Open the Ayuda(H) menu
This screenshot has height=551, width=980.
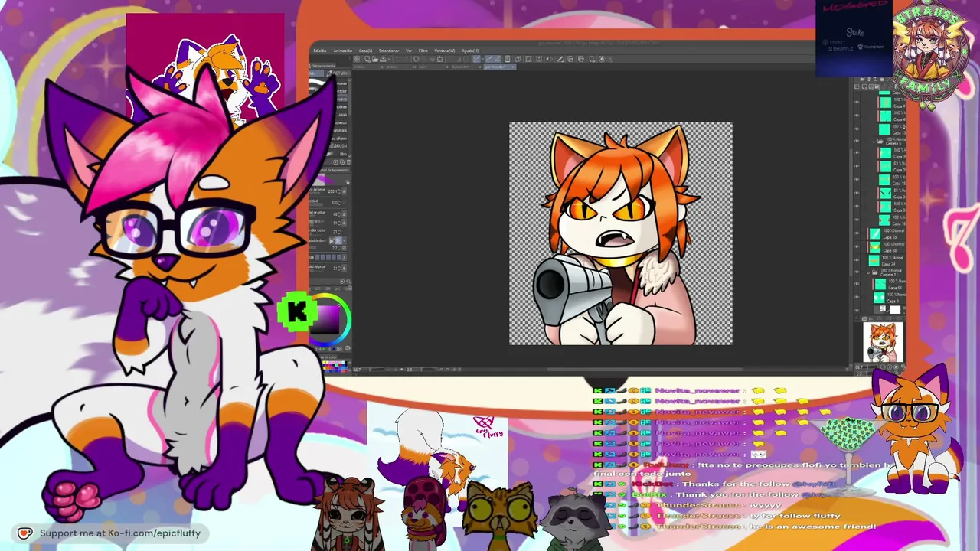[470, 51]
